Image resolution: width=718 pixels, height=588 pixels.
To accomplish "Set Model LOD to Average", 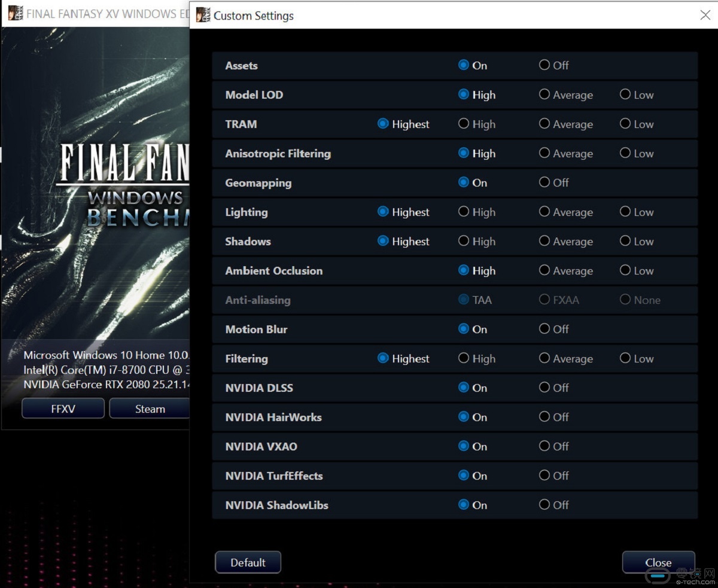I will [x=544, y=95].
